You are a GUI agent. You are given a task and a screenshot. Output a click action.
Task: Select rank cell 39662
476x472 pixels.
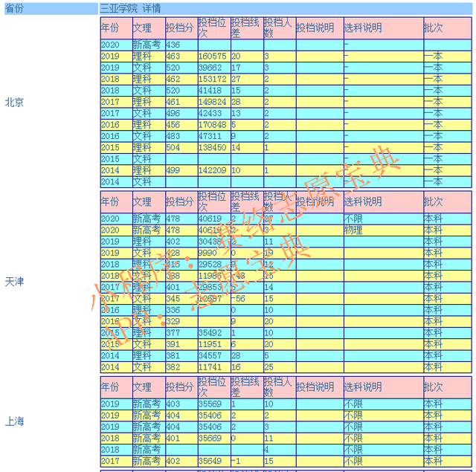coord(214,68)
